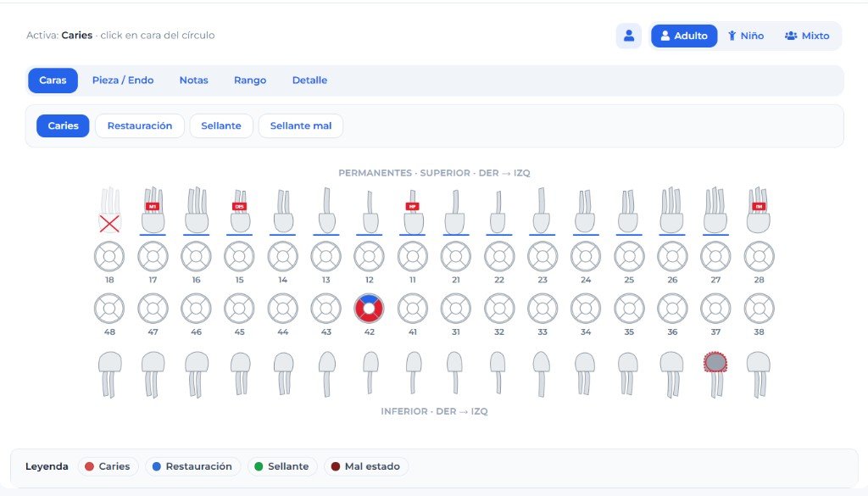Switch to Adulto dentition mode
Image resolution: width=868 pixels, height=496 pixels.
pyautogui.click(x=684, y=36)
